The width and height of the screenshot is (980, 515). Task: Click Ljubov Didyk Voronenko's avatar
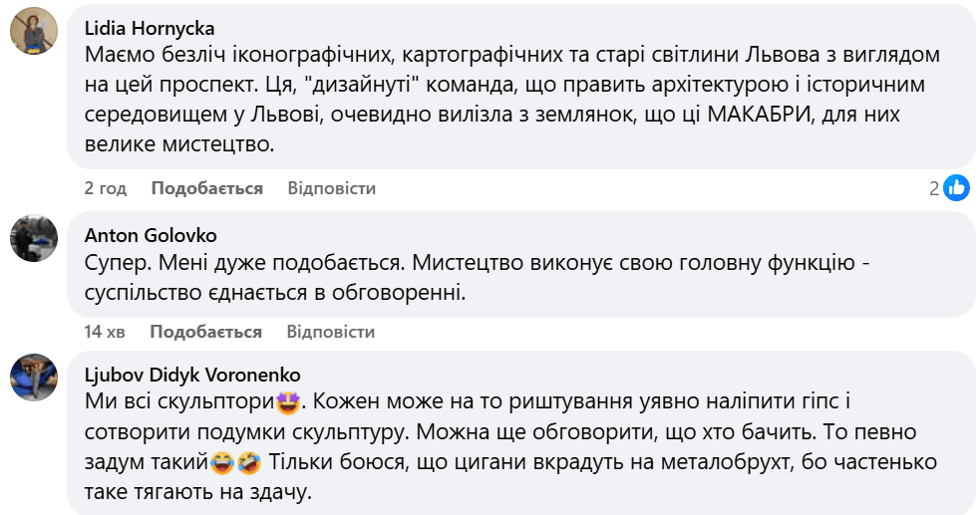pyautogui.click(x=33, y=377)
